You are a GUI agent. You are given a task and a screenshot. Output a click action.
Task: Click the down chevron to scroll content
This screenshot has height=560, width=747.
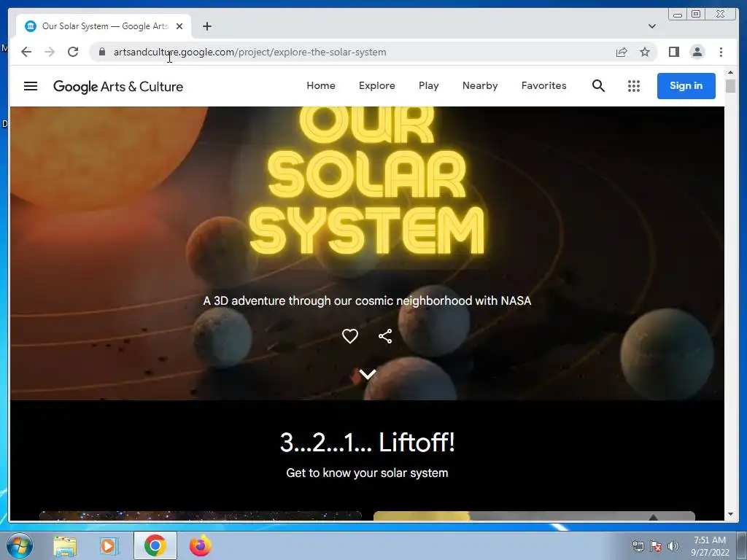368,375
